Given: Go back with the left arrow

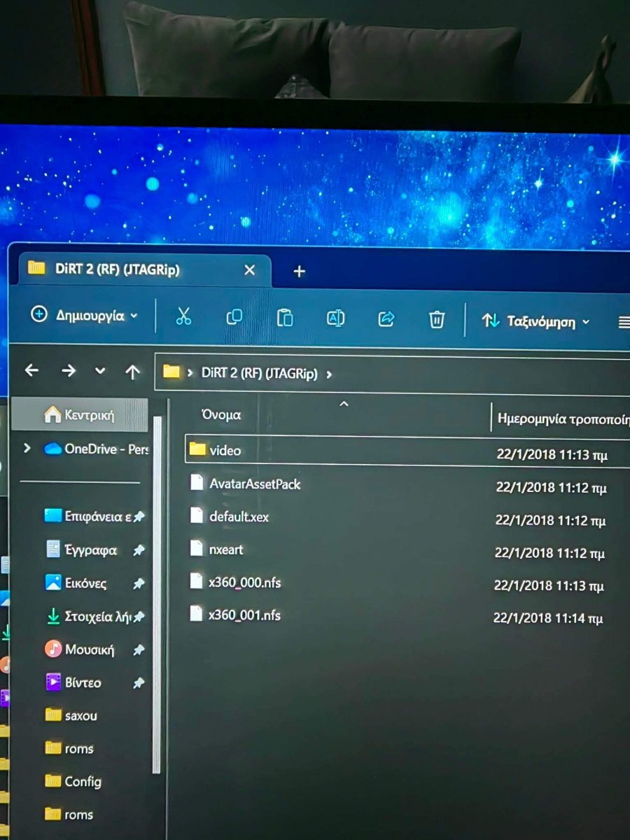Looking at the screenshot, I should point(31,370).
